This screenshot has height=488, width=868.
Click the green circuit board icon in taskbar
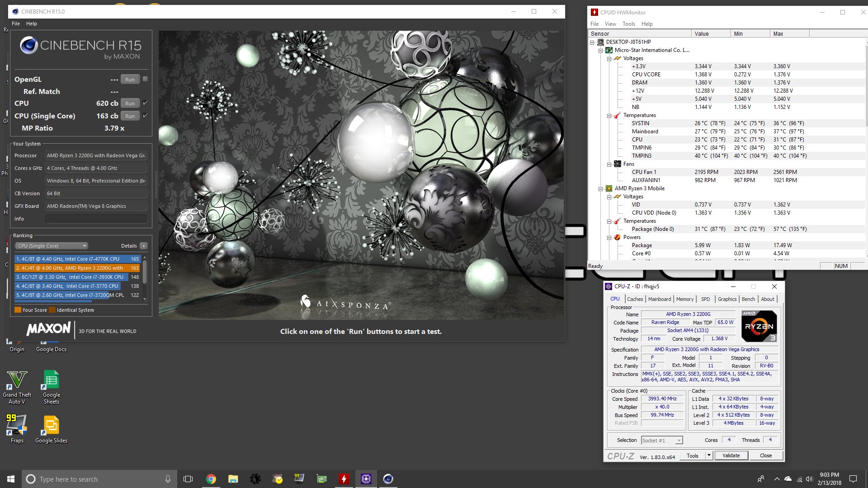pyautogui.click(x=321, y=479)
